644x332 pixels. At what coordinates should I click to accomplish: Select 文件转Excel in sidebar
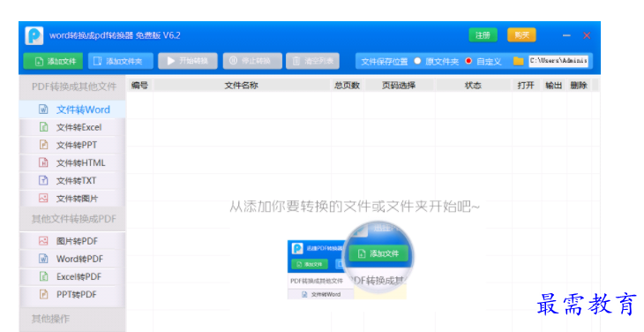tap(72, 127)
